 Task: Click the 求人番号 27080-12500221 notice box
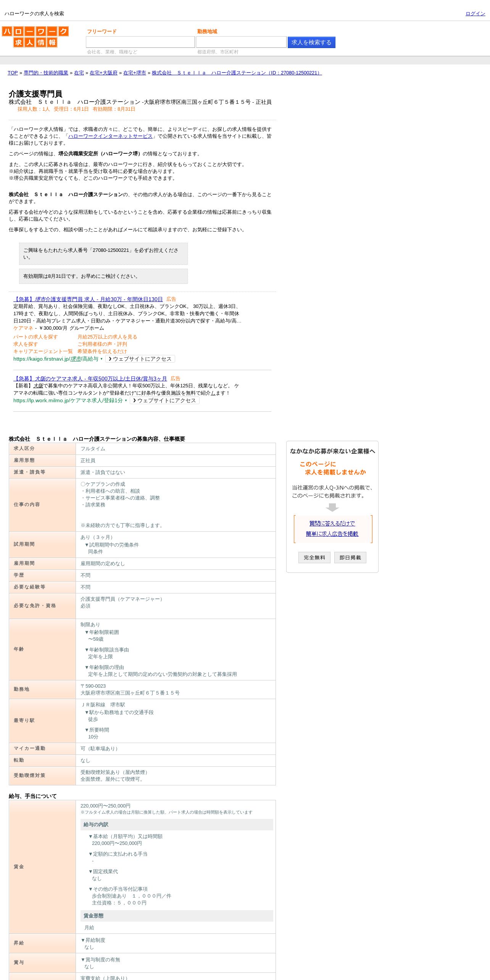click(103, 254)
